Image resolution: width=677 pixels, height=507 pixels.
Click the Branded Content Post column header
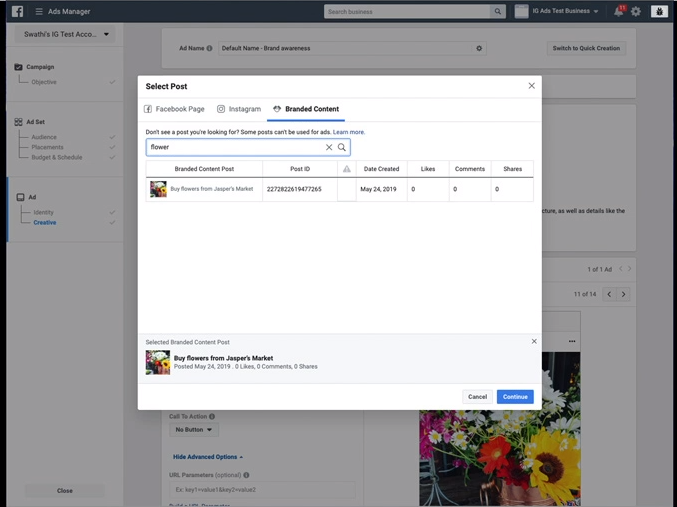click(204, 169)
